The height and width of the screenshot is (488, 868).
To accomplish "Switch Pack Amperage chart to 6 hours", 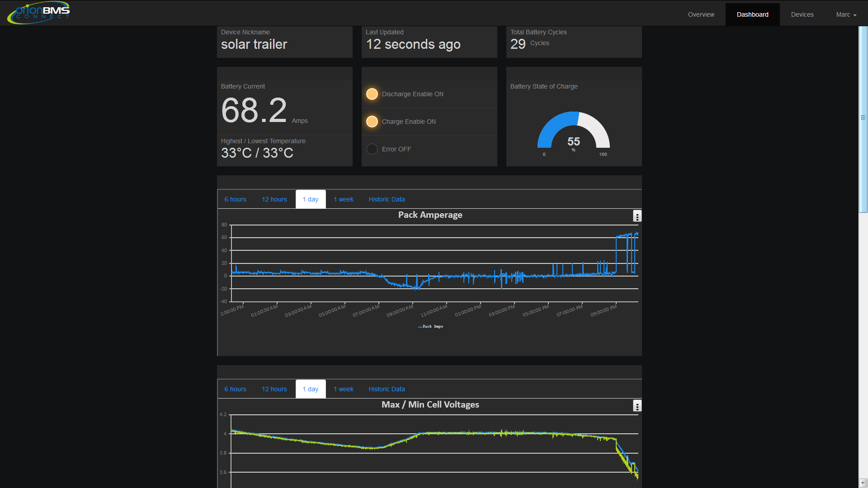I will pos(235,199).
